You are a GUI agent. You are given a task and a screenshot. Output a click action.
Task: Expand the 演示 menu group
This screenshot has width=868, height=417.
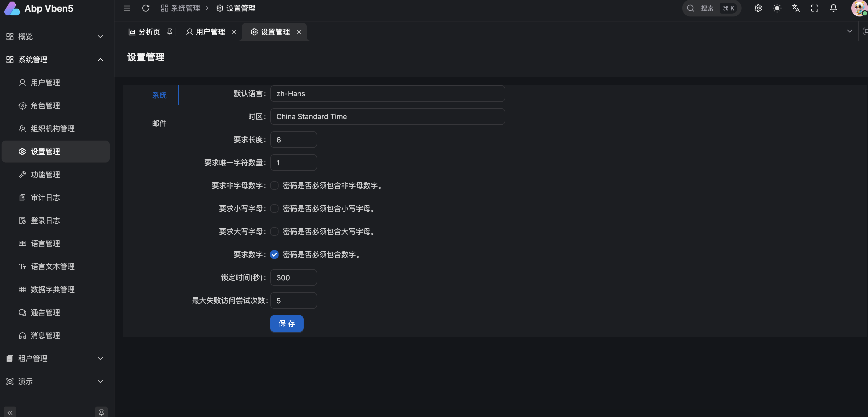click(56, 381)
